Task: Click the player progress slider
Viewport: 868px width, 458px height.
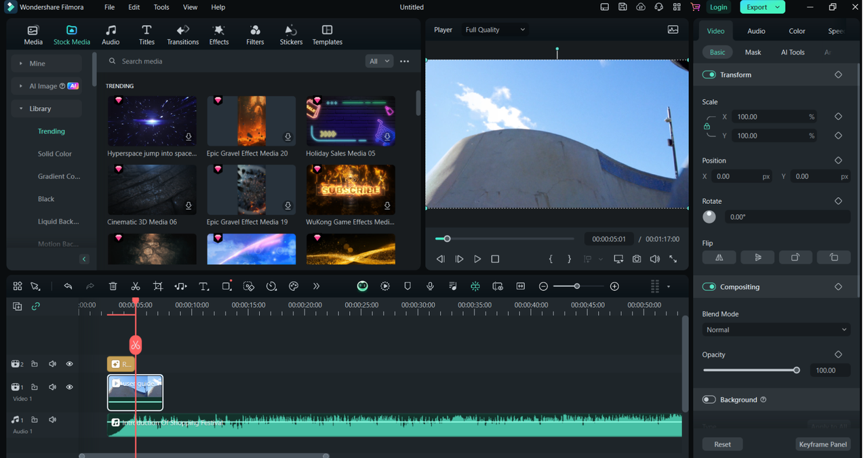Action: point(505,238)
